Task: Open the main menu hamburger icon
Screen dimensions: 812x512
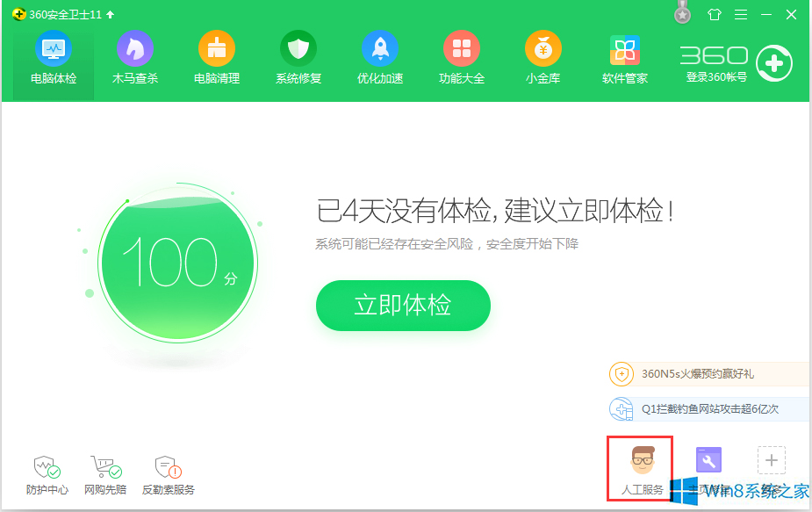Action: [741, 15]
